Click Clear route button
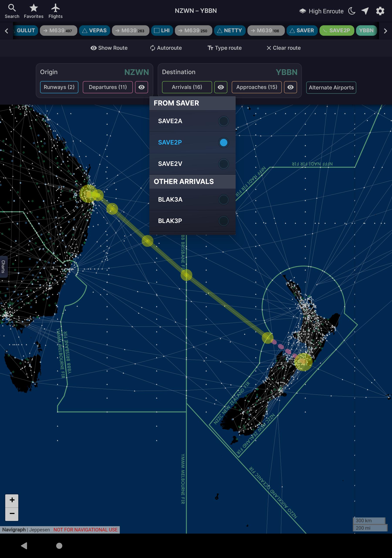Screen dimensions: 392x558 click(x=284, y=48)
